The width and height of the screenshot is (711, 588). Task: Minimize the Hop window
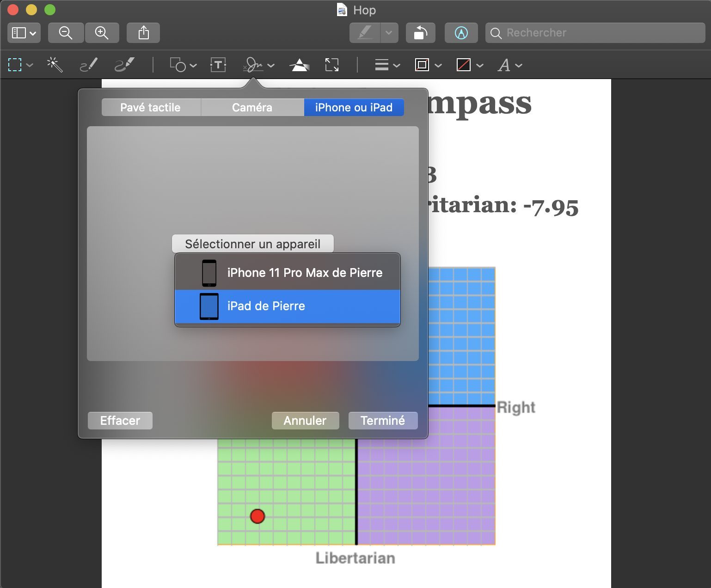tap(31, 10)
